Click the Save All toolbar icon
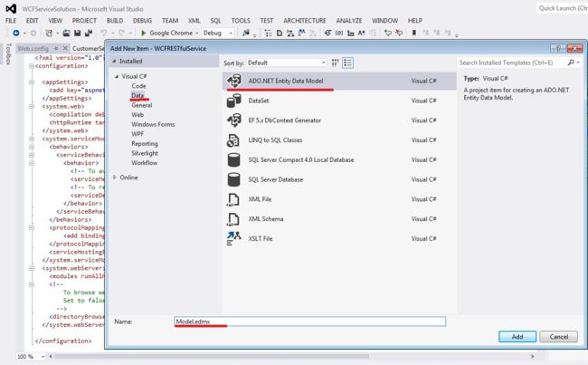This screenshot has height=365, width=588. tap(89, 33)
